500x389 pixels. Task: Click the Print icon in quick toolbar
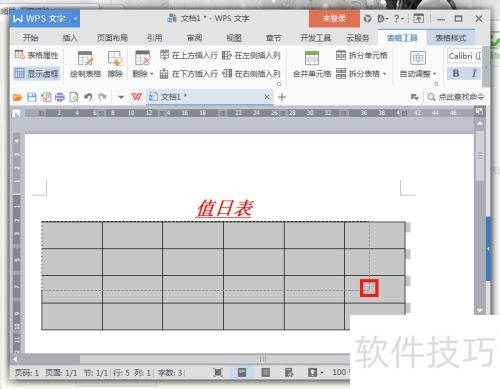click(60, 97)
